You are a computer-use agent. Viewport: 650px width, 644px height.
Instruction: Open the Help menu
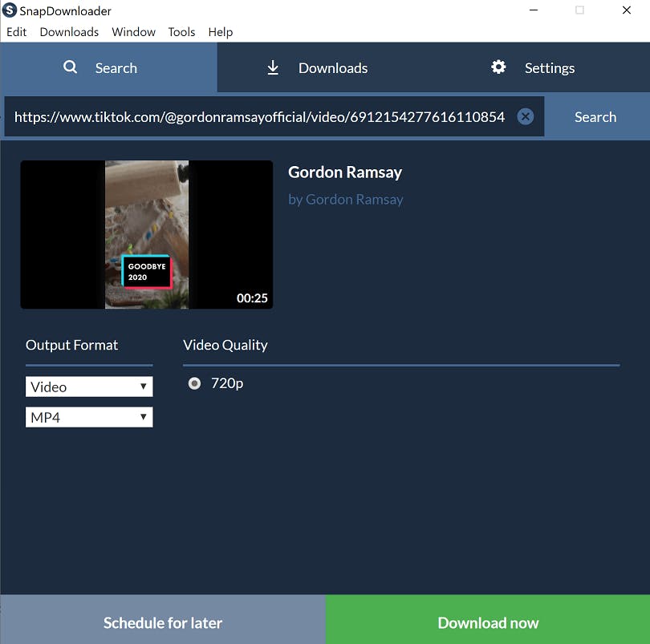221,32
